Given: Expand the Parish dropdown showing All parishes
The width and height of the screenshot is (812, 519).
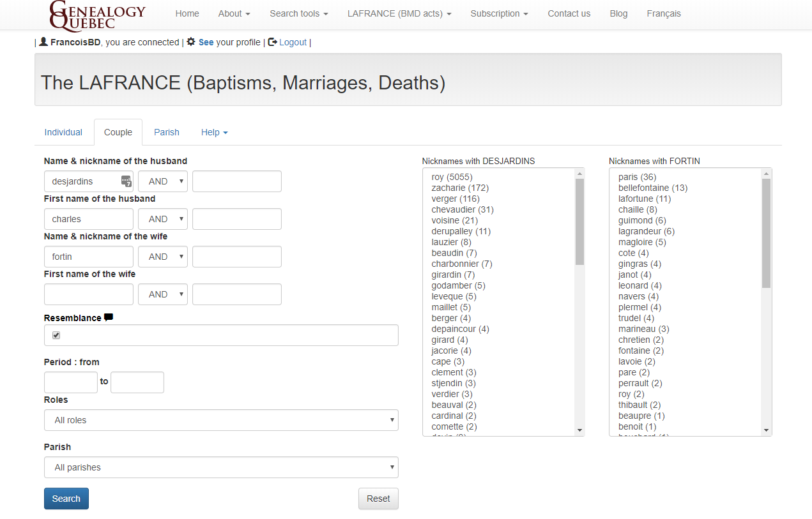Looking at the screenshot, I should (221, 467).
